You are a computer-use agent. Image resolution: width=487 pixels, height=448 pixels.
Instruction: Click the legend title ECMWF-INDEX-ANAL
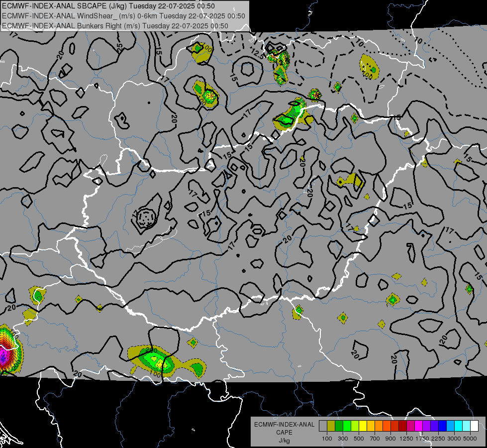coord(285,425)
